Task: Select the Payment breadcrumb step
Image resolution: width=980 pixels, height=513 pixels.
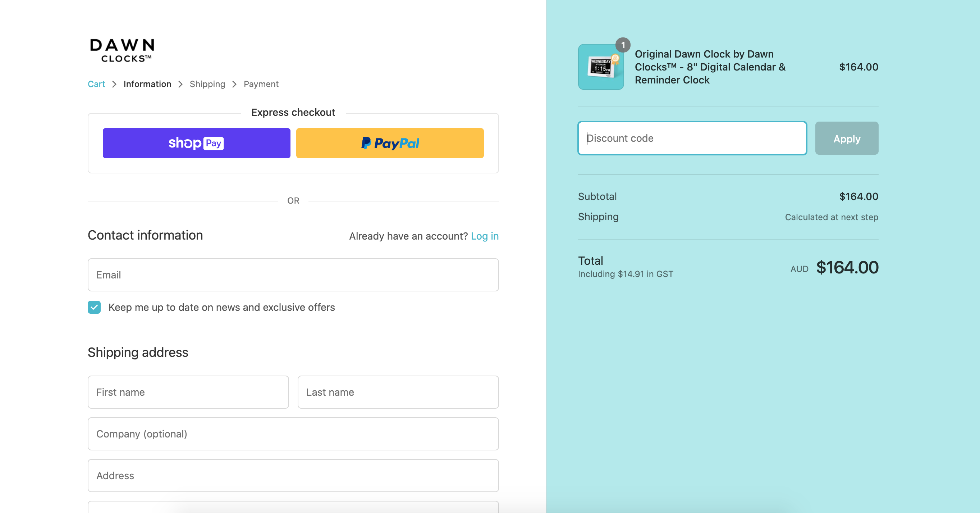Action: (261, 84)
